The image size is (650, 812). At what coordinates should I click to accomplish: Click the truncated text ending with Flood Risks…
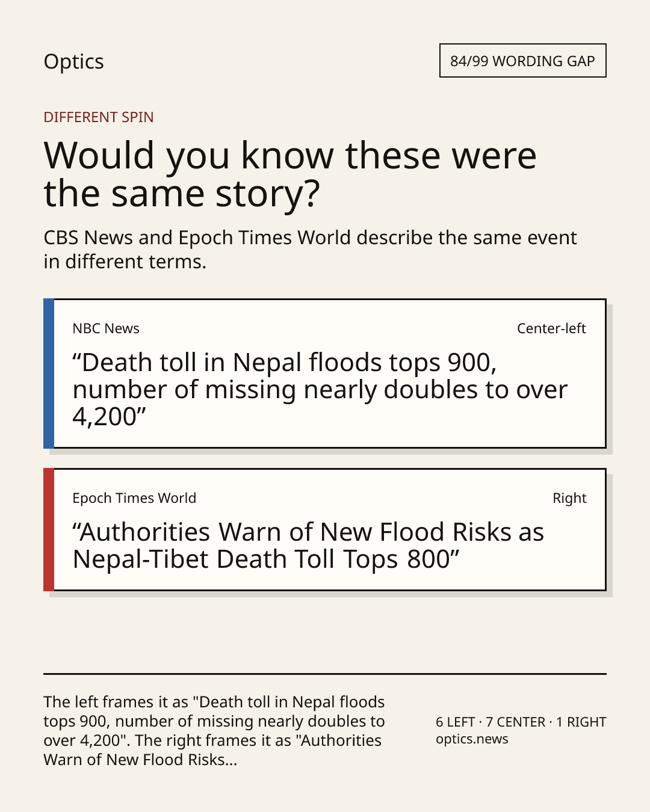(140, 760)
